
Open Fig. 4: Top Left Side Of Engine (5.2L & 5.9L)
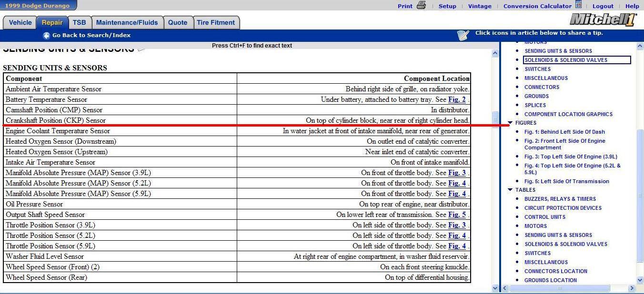(572, 169)
